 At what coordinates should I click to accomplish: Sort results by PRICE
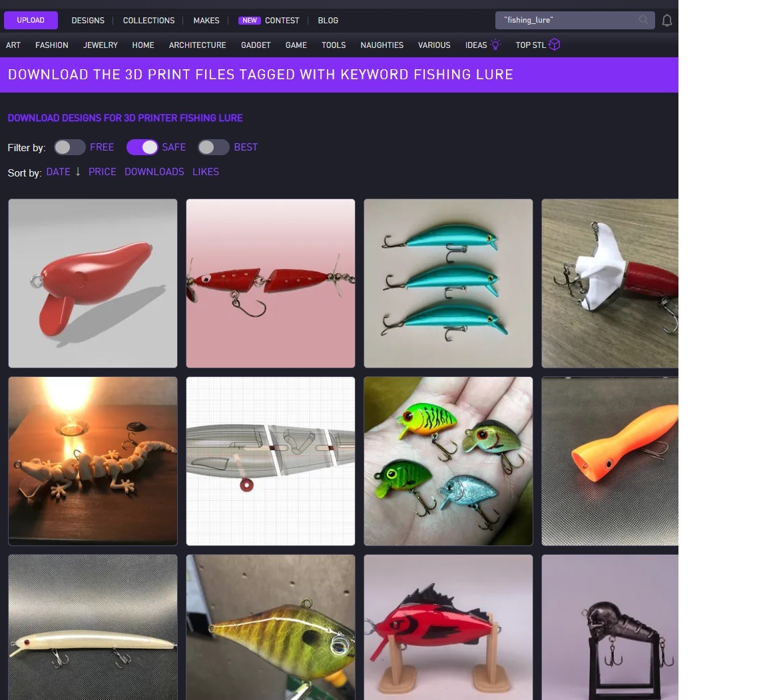102,172
